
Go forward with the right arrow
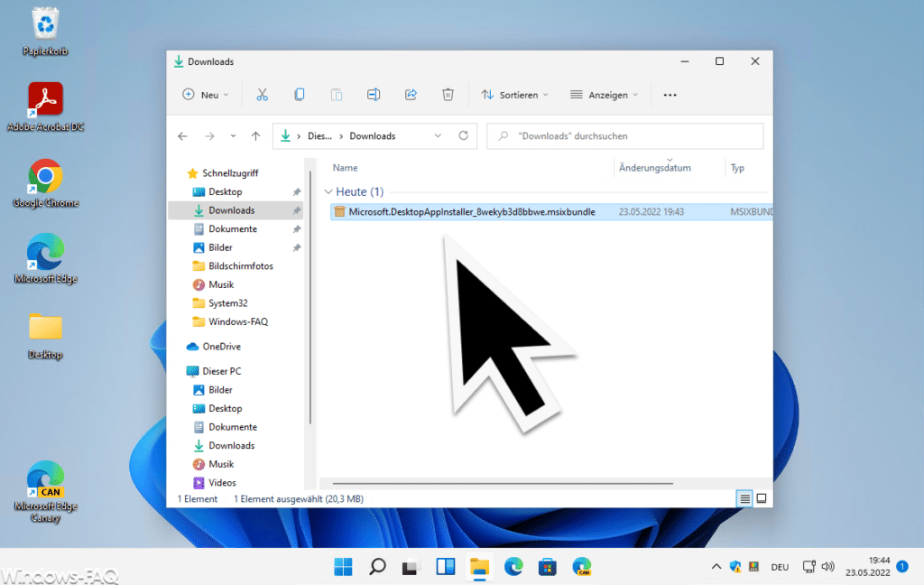pos(209,136)
